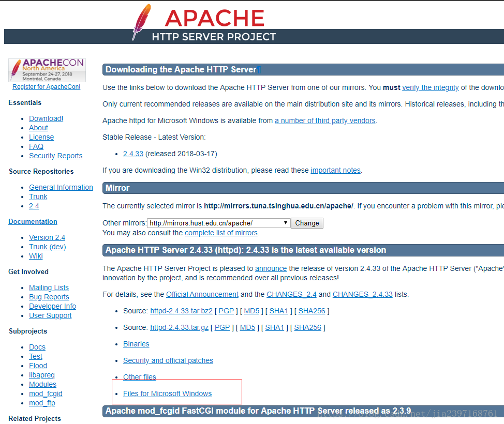Open the CHANGES_2.4 link

pos(291,295)
